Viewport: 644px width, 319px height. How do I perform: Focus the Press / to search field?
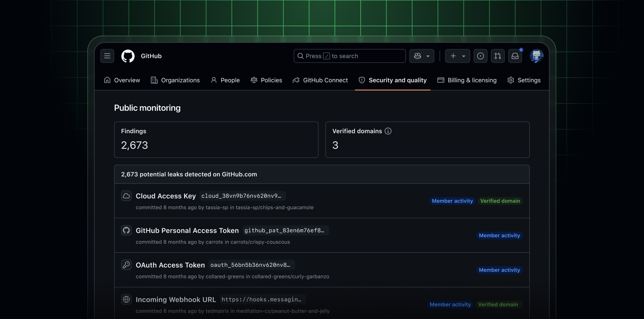[349, 56]
